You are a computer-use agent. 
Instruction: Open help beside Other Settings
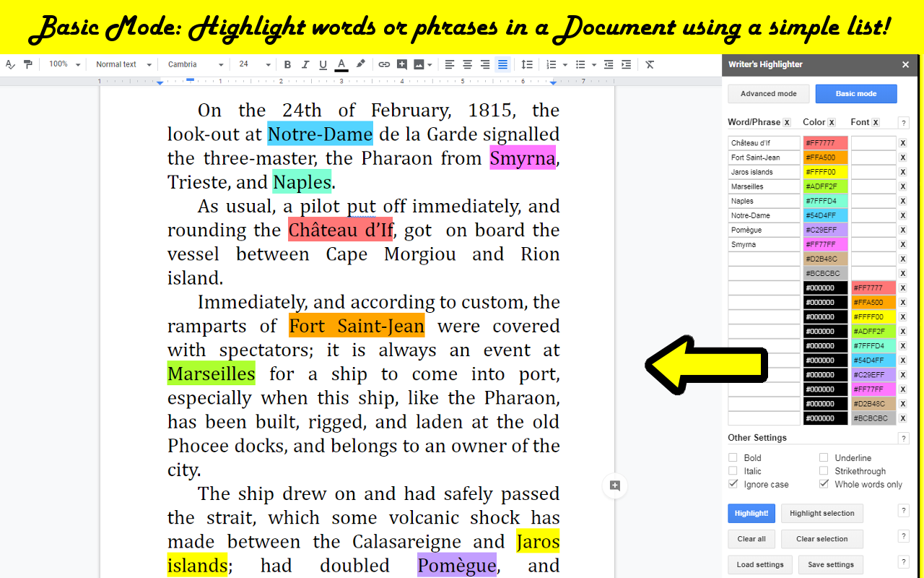tap(903, 438)
